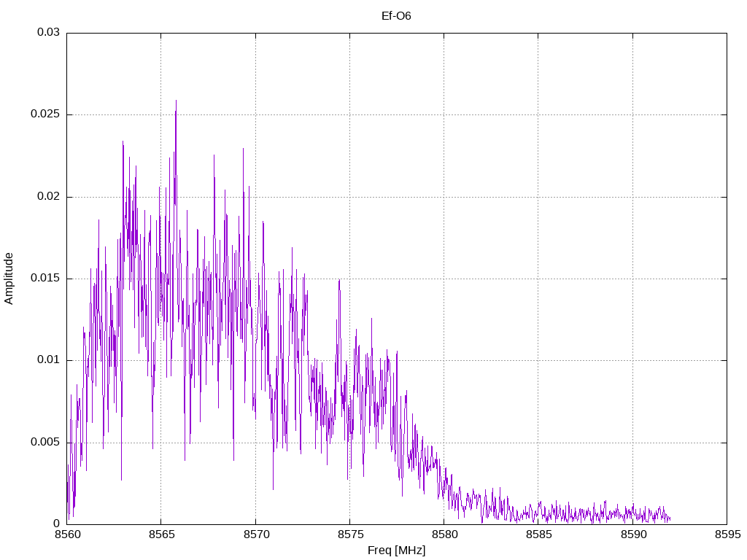
Task: Click the x-axis tick label 8585
Action: 539,534
